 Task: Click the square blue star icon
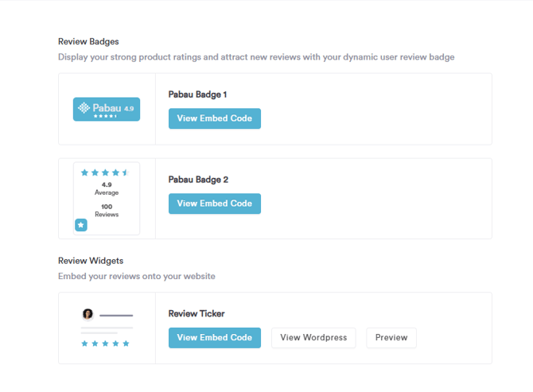pyautogui.click(x=81, y=225)
